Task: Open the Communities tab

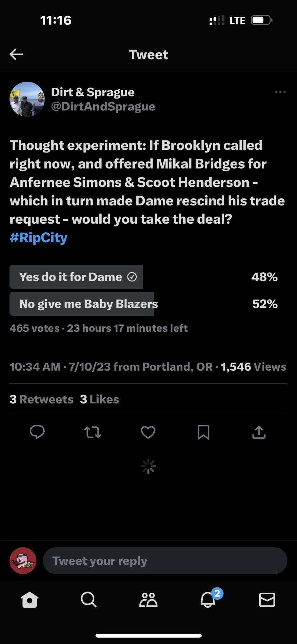Action: 148,600
